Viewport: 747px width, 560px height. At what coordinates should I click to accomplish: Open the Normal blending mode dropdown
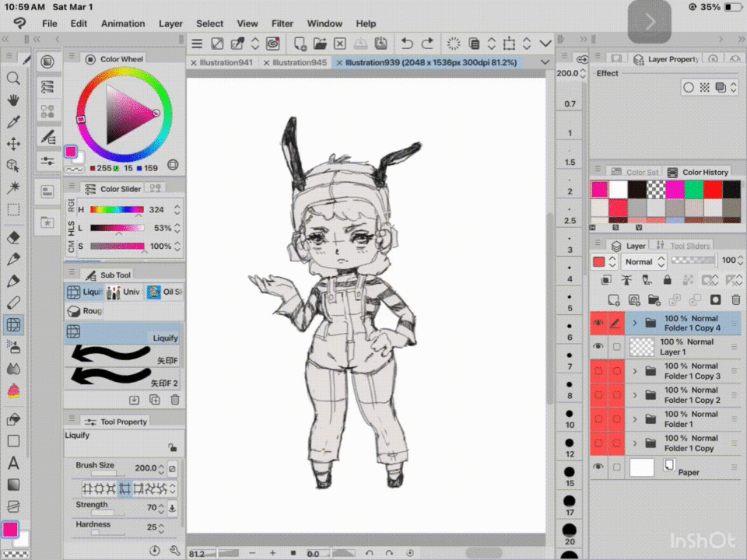click(x=644, y=262)
